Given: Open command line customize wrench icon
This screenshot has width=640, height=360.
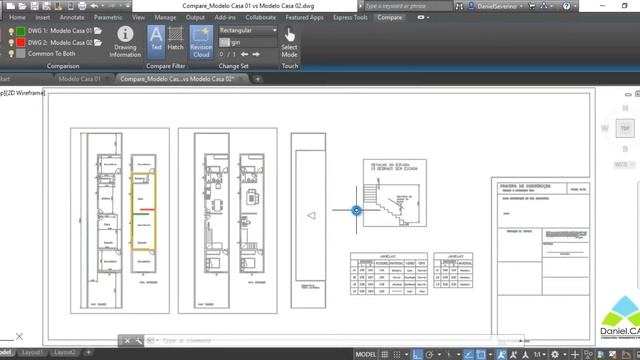Looking at the screenshot, I should 138,340.
